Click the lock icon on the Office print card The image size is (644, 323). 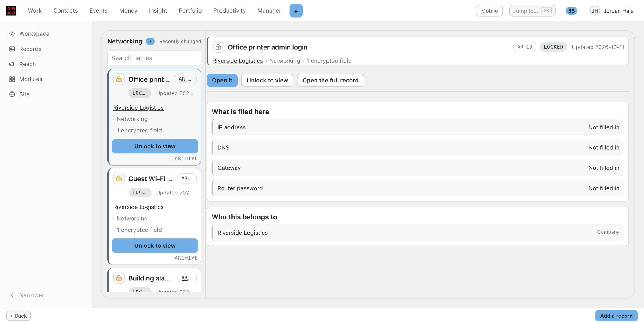click(x=119, y=79)
